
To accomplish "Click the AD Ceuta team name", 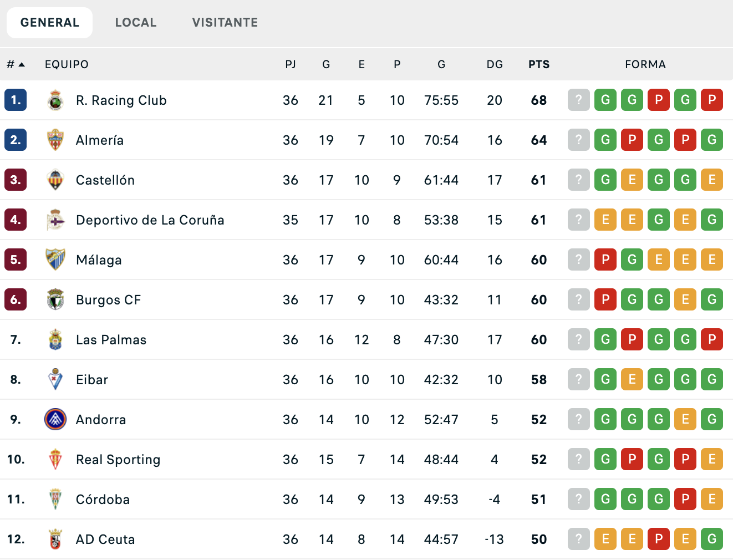I will 105,539.
